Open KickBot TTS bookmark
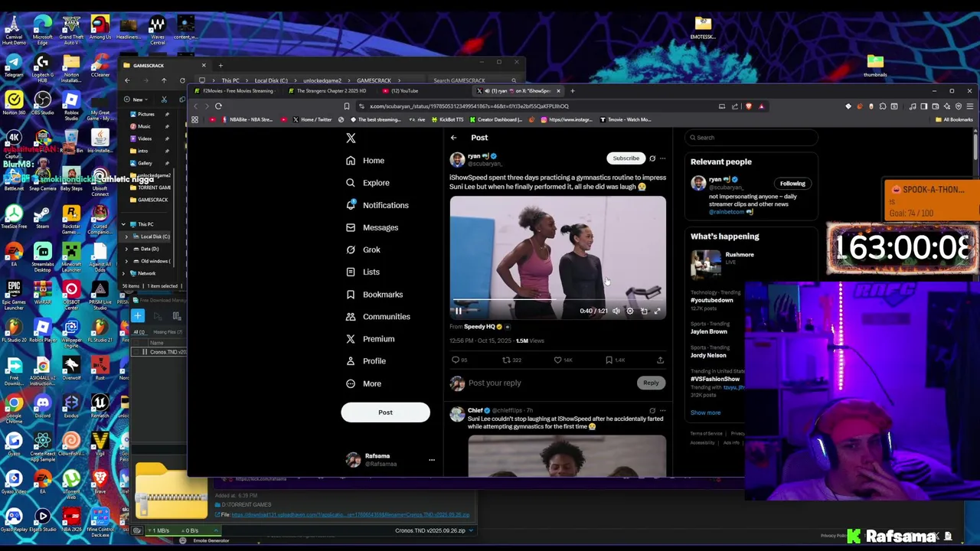The height and width of the screenshot is (551, 980). (447, 119)
